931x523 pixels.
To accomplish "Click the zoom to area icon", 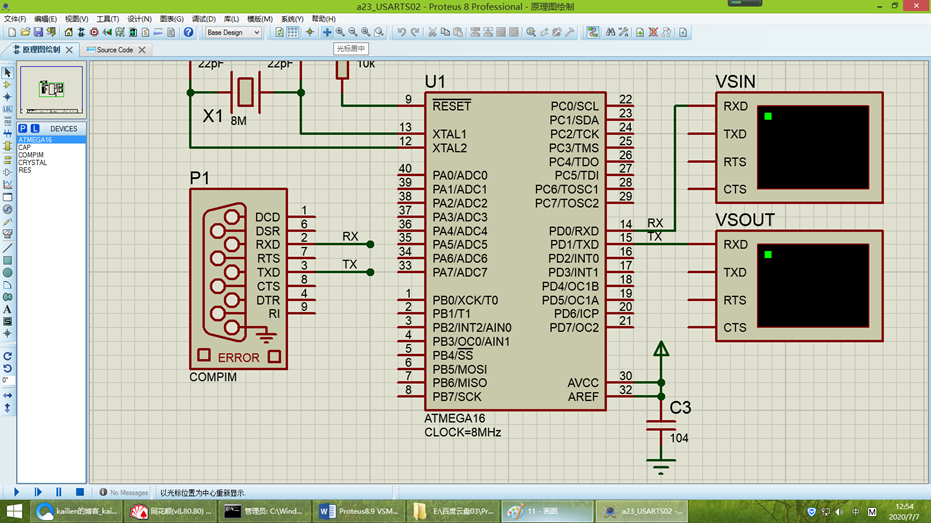I will click(379, 32).
